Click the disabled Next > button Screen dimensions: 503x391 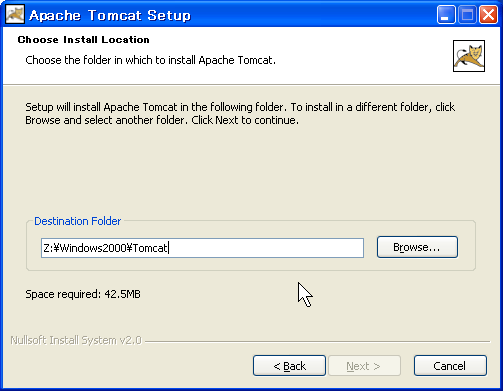click(x=364, y=366)
